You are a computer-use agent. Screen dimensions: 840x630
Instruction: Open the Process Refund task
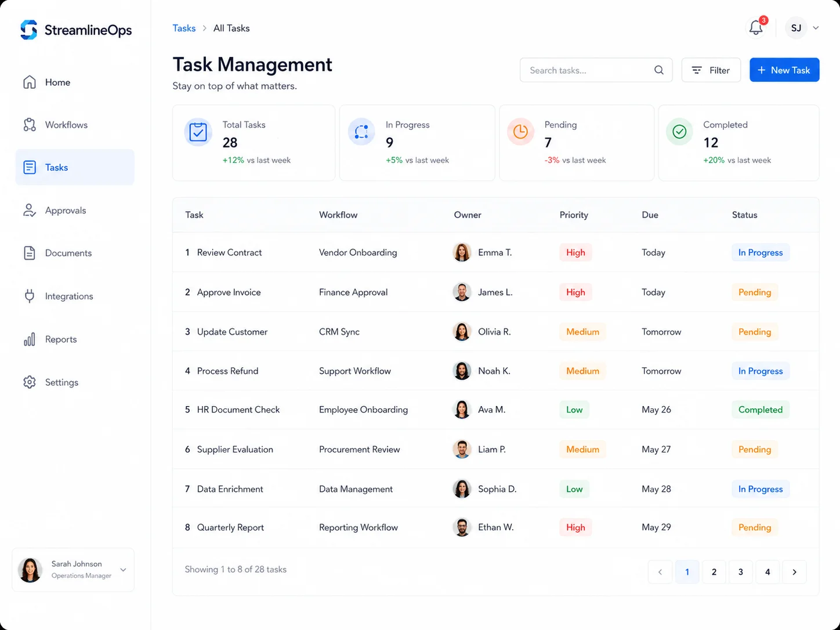tap(227, 371)
